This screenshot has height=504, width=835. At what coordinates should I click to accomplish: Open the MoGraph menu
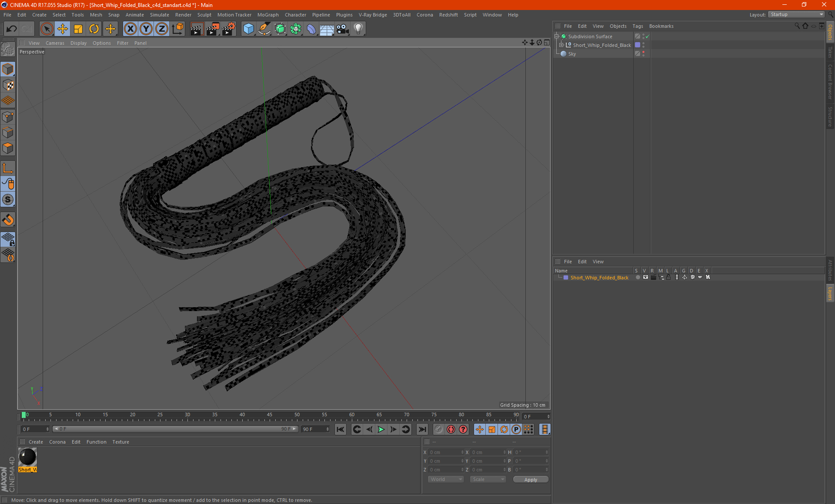coord(267,14)
